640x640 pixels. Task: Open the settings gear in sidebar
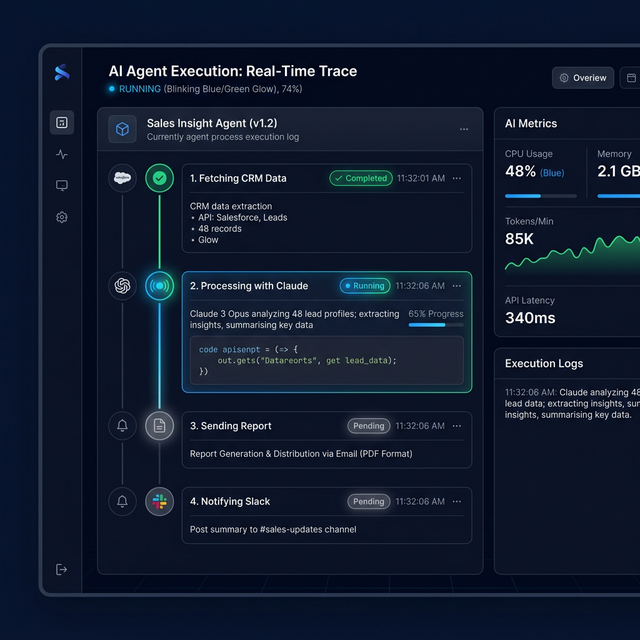point(62,217)
